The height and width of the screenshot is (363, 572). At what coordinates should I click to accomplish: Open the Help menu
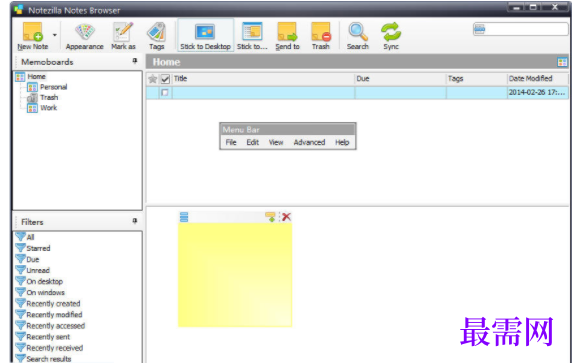tap(342, 142)
